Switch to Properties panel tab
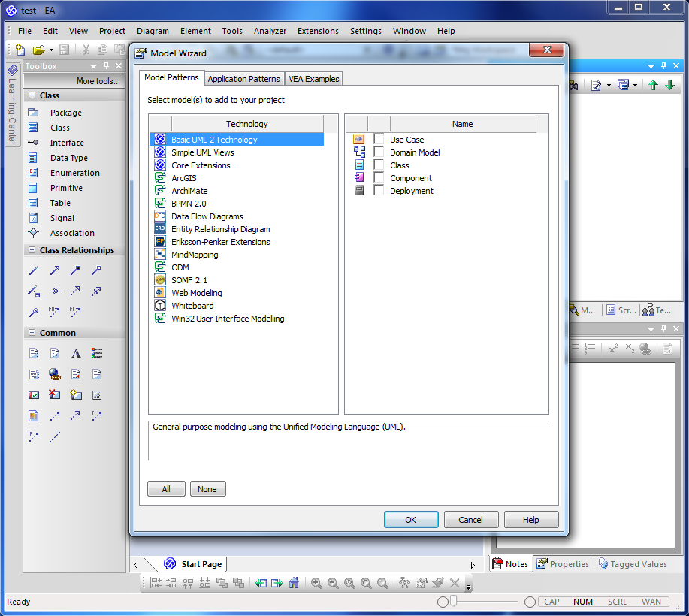689x616 pixels. coord(564,564)
